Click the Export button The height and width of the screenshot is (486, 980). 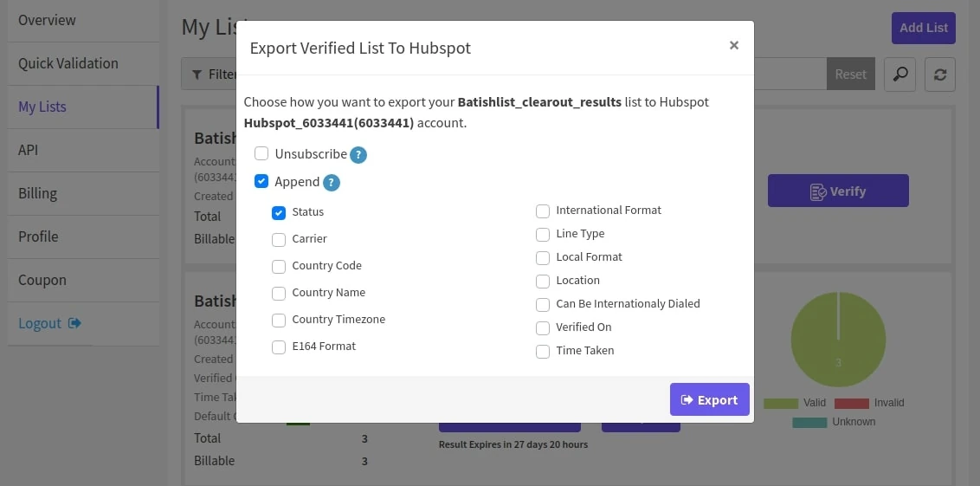click(x=709, y=399)
